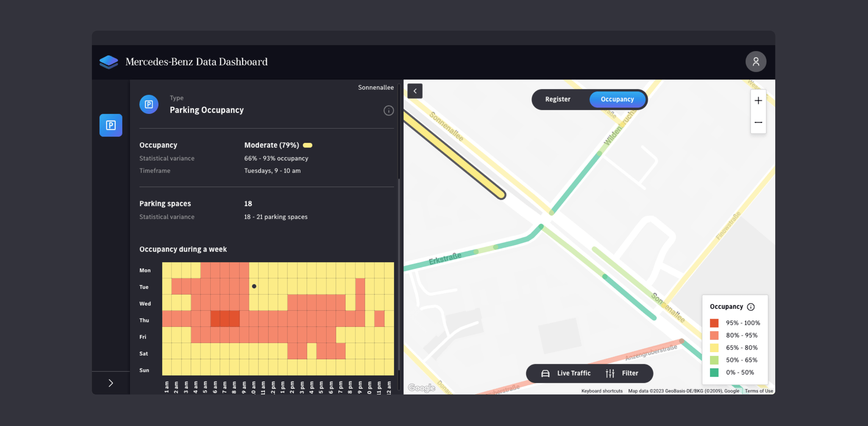Select the Tuesday heatmap cell with the dot

point(254,286)
